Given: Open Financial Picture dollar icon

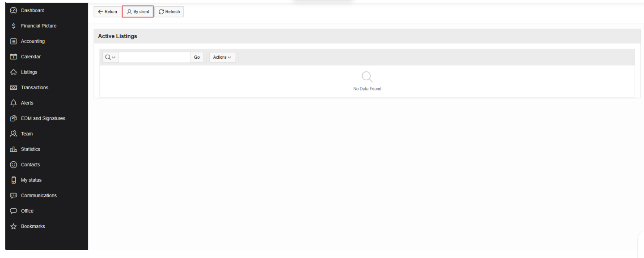Looking at the screenshot, I should 13,26.
